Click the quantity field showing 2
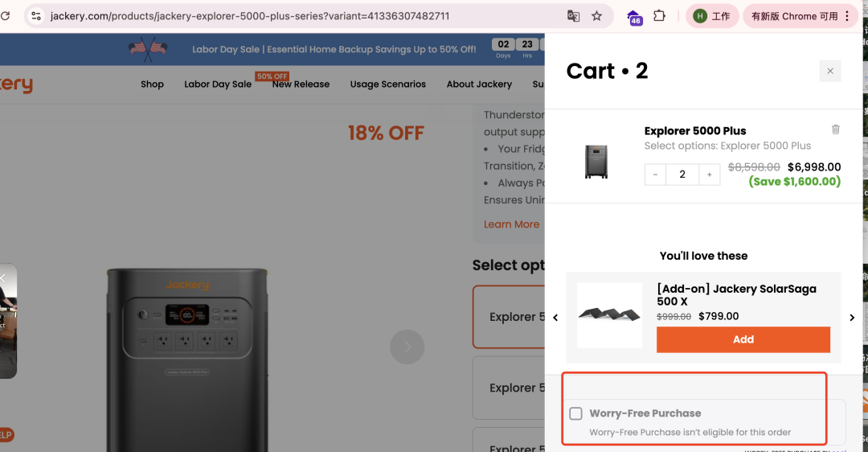 (x=682, y=175)
